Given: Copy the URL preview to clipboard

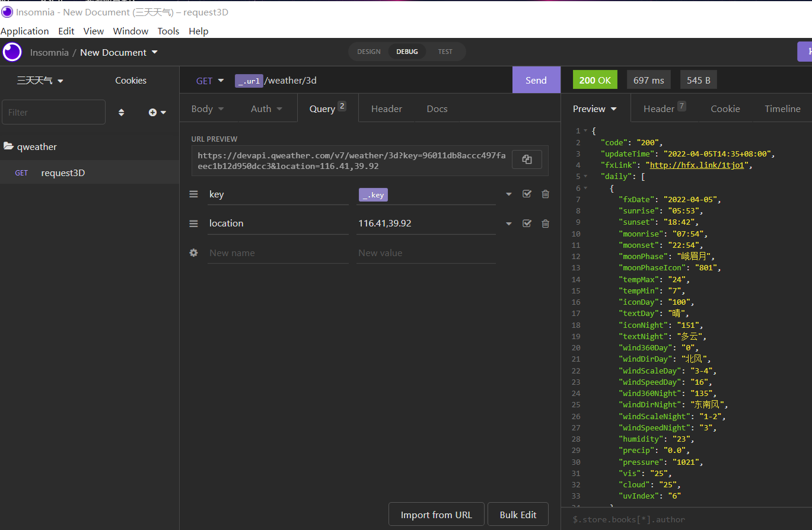Looking at the screenshot, I should [x=527, y=159].
